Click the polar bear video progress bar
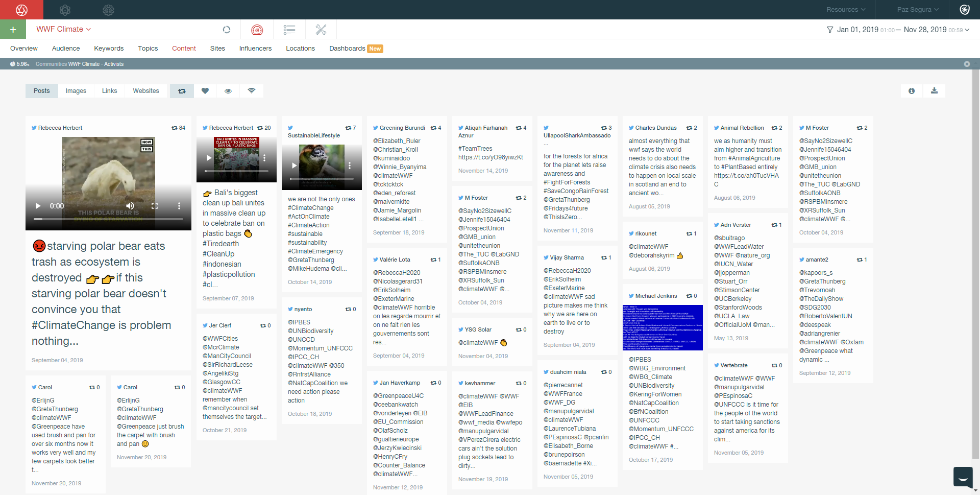 (108, 219)
